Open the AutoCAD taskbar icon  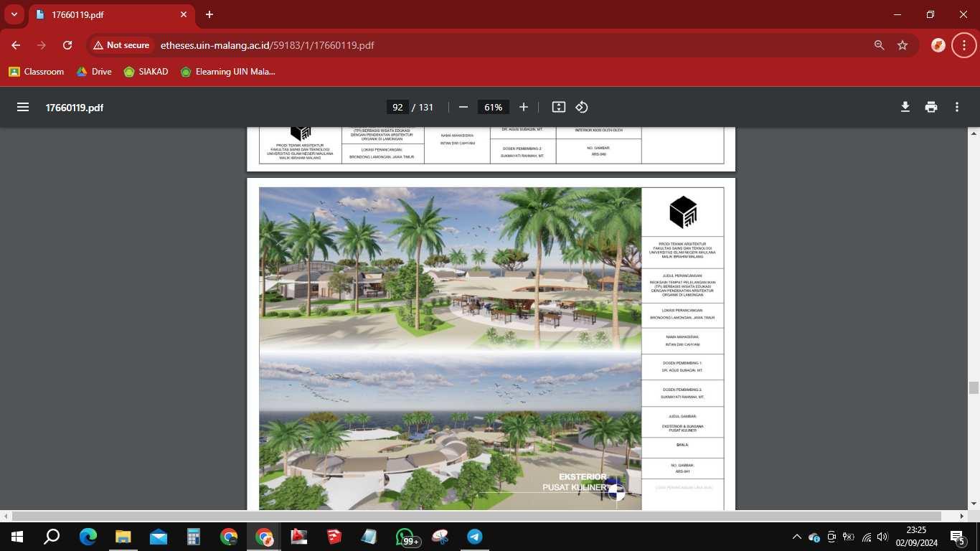click(299, 537)
